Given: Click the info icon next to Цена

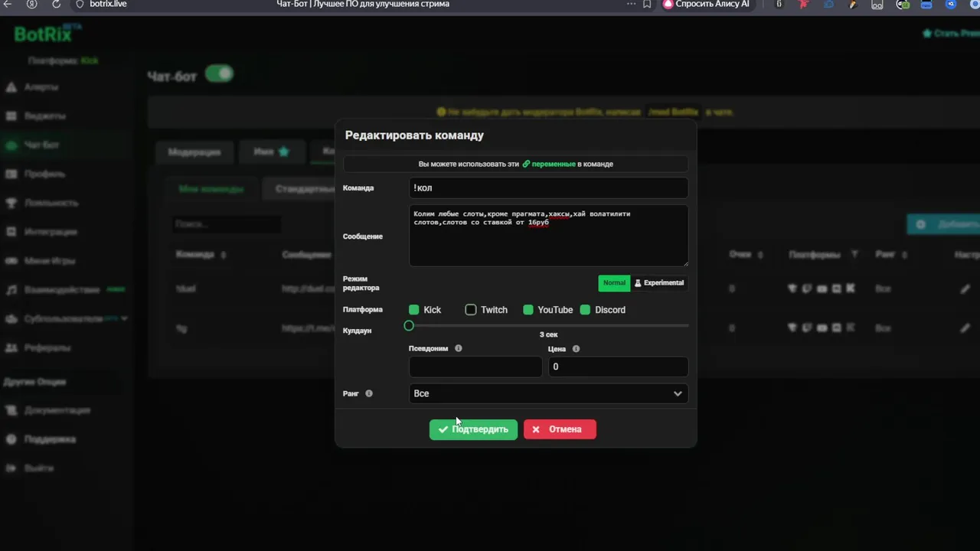Looking at the screenshot, I should click(577, 349).
